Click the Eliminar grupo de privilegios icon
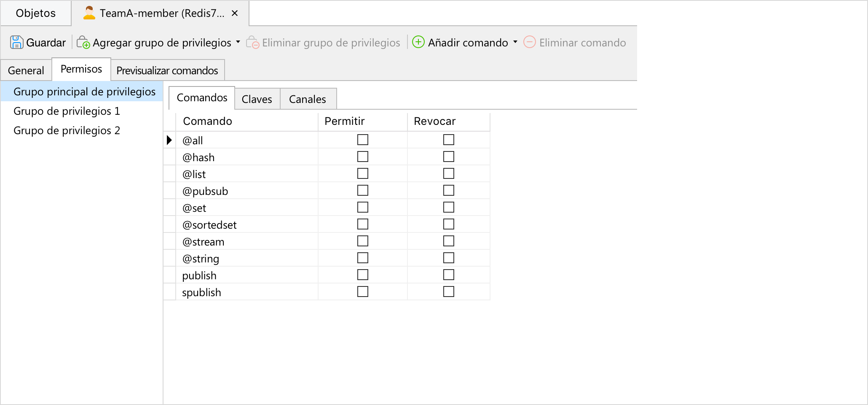Image resolution: width=868 pixels, height=405 pixels. (252, 42)
